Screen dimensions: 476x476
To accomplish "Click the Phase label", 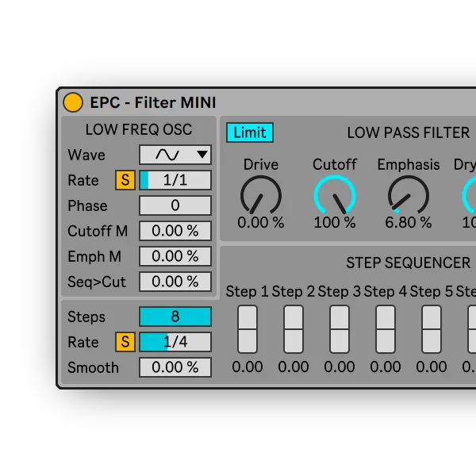I will point(87,205).
